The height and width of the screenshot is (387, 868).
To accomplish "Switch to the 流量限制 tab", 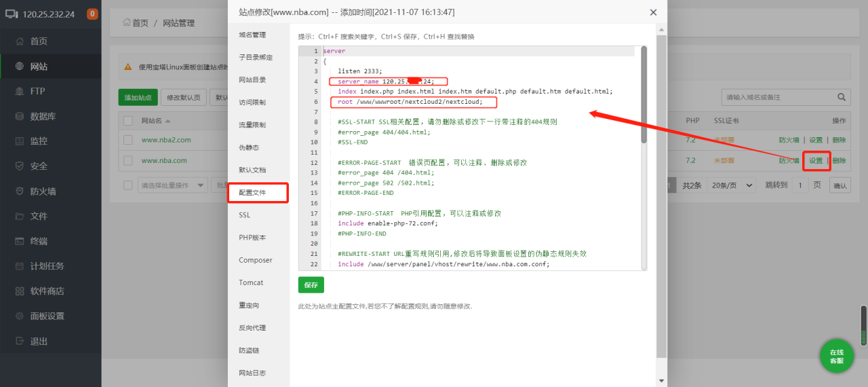I will pos(252,125).
